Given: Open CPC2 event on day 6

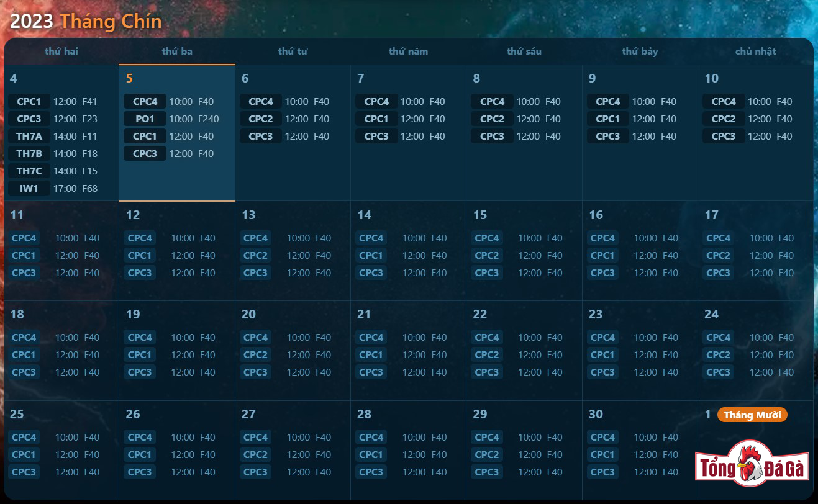Looking at the screenshot, I should coord(261,119).
